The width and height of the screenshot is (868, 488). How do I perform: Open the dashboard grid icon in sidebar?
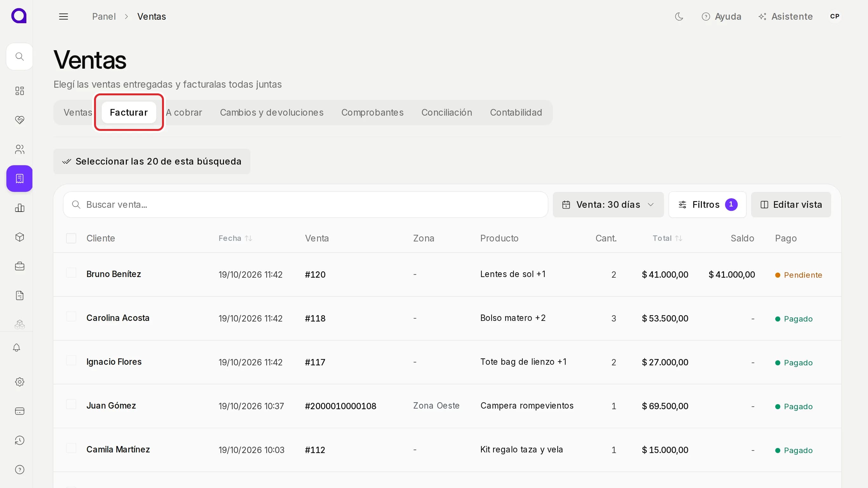click(x=20, y=91)
